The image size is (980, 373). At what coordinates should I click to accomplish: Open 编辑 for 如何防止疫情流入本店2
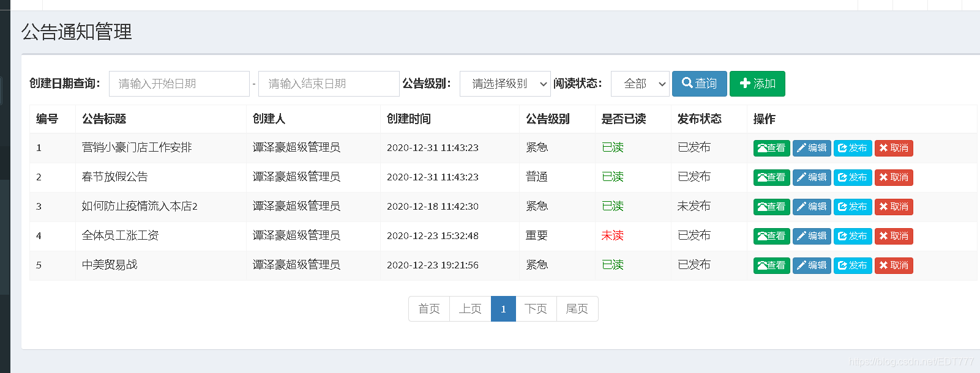[812, 207]
